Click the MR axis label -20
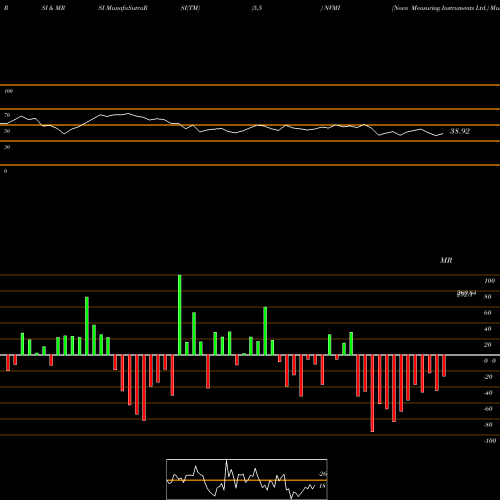 (x=488, y=377)
